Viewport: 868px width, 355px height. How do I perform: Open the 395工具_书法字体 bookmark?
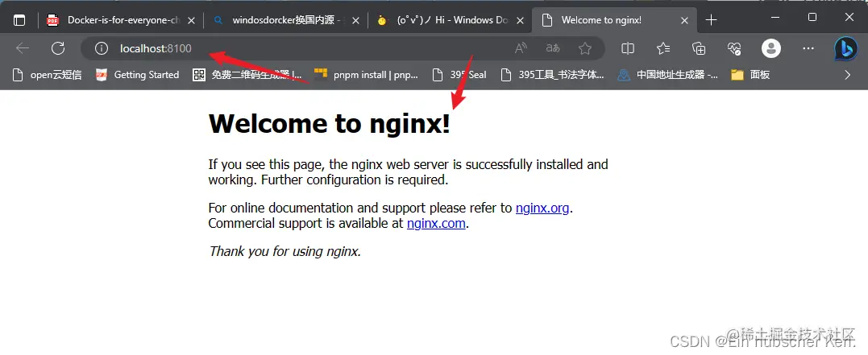coord(552,75)
